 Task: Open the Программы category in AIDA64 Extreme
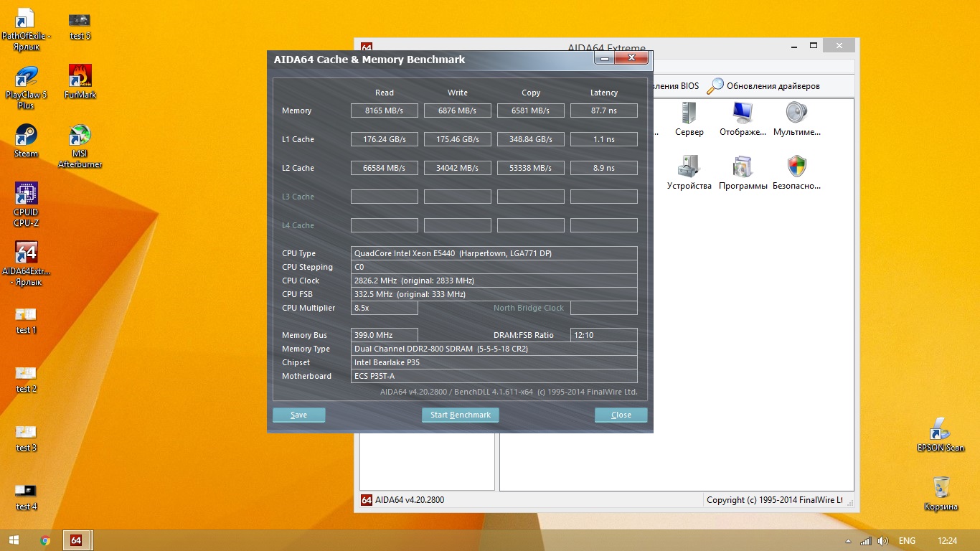(743, 173)
